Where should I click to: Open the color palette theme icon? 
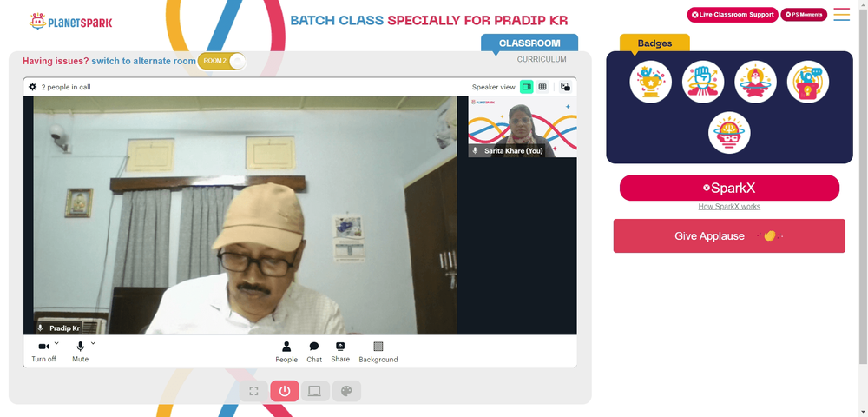click(346, 391)
